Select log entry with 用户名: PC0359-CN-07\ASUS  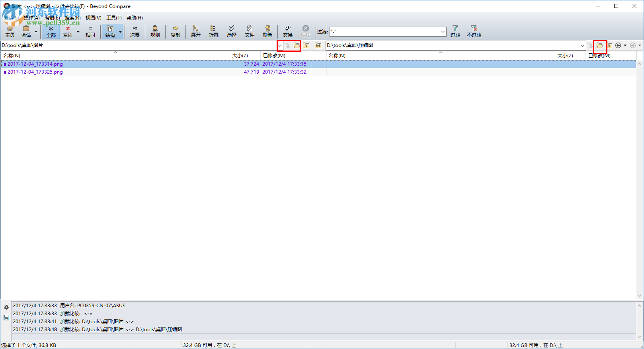pos(324,306)
